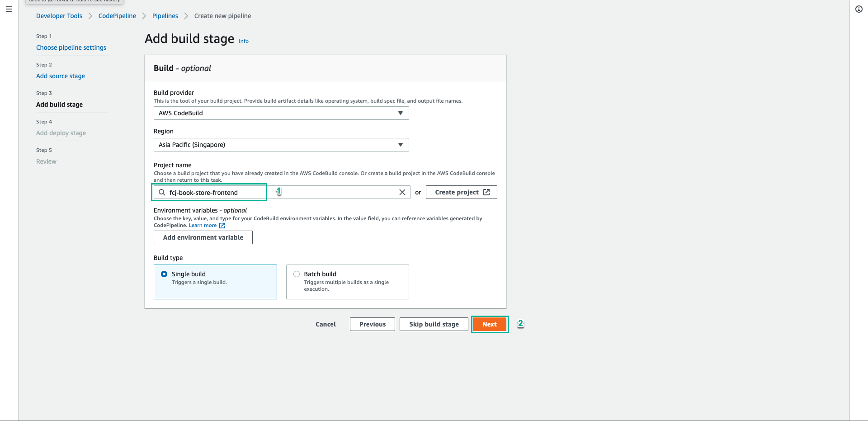Go to Developer Tools breadcrumb
The image size is (868, 421).
tap(59, 16)
